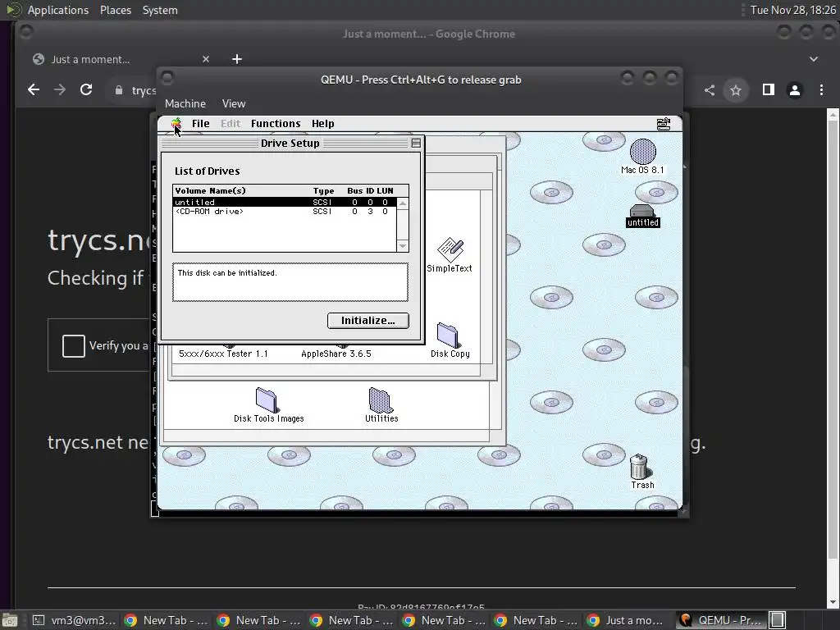Open the Help menu in Mac OS
Screen dimensions: 840x630
(x=322, y=124)
